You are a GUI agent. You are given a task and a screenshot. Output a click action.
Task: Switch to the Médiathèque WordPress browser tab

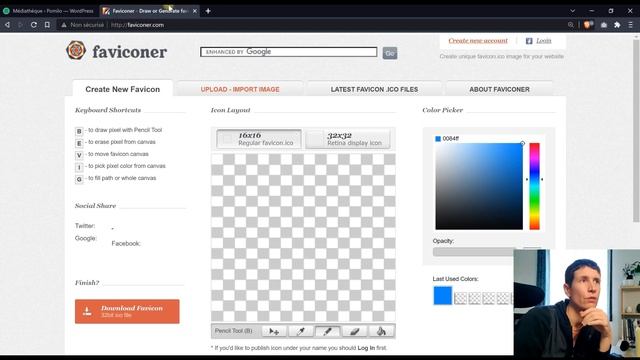(x=49, y=11)
